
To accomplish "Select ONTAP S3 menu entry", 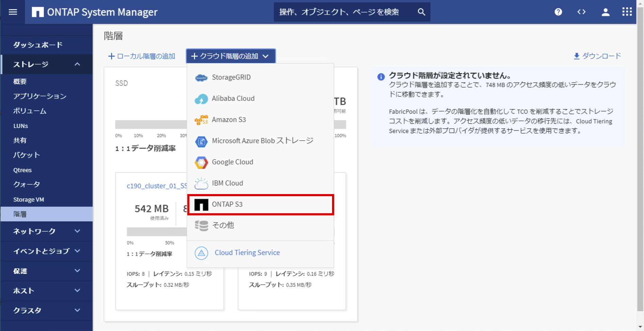I will [x=260, y=204].
